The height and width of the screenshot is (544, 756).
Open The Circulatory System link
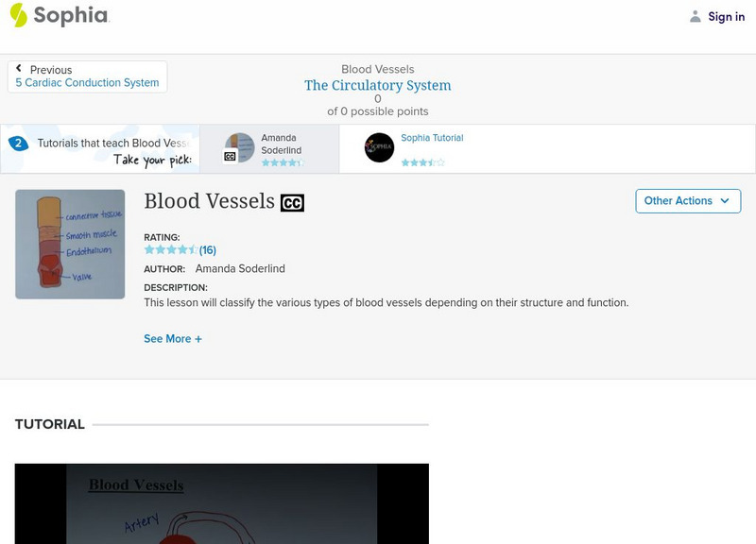point(377,85)
